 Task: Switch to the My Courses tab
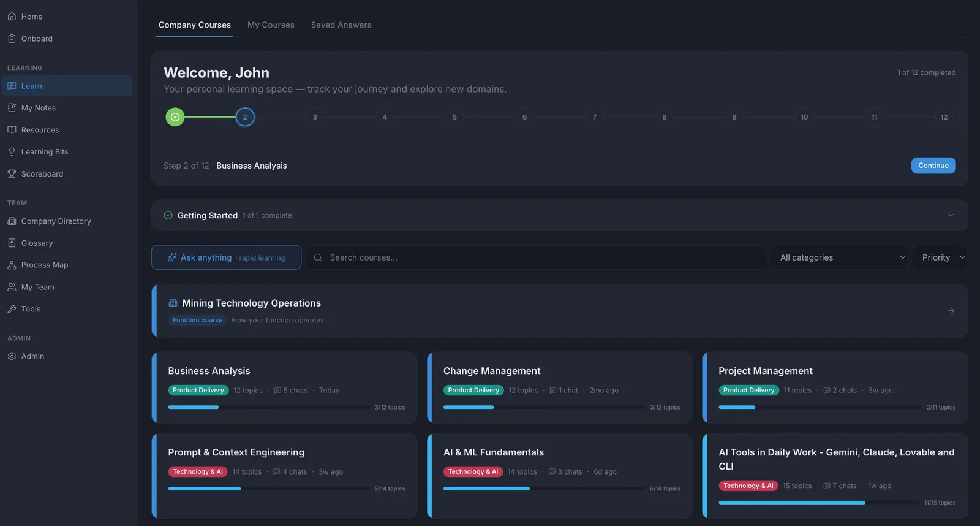coord(271,25)
